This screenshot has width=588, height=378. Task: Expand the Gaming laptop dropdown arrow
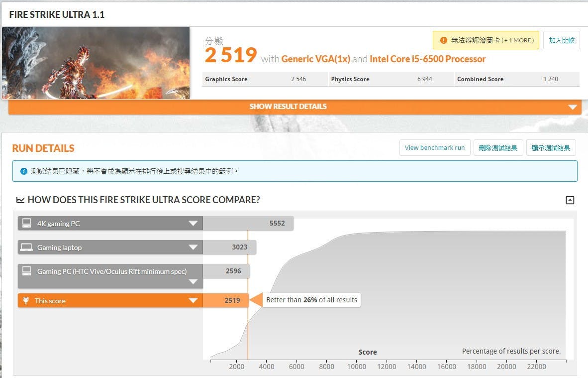[x=193, y=248]
